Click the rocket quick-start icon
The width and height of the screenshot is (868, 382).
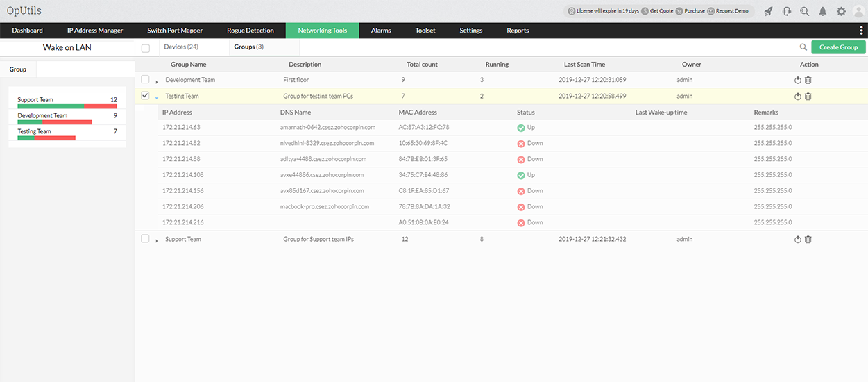[768, 11]
